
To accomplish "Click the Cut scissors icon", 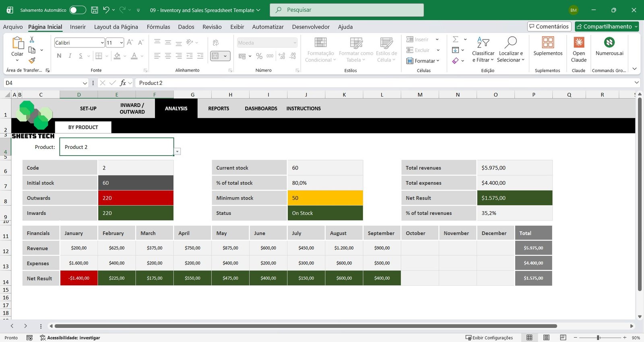I will click(x=32, y=39).
